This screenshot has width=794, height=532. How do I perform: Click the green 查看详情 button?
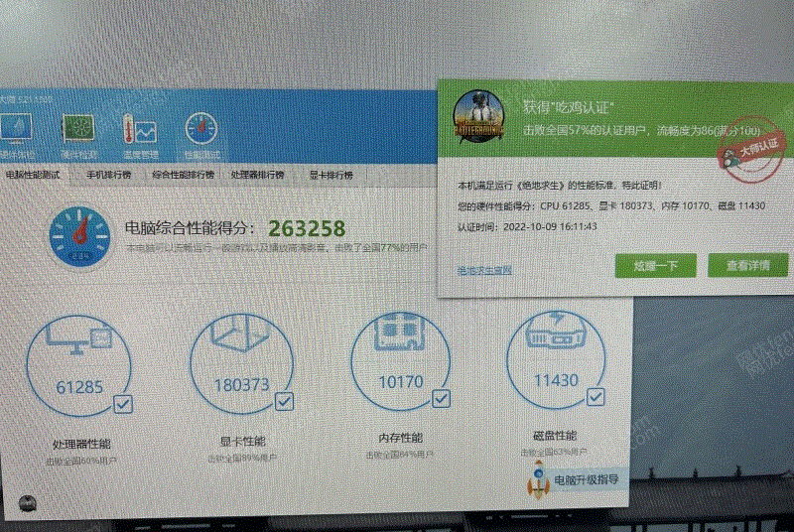(747, 265)
